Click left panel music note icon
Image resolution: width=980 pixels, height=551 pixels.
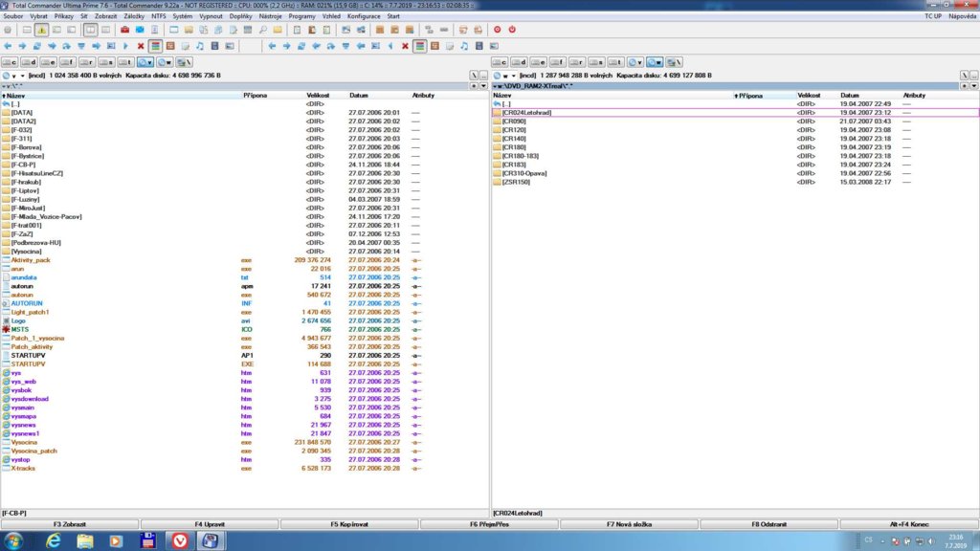coord(200,46)
